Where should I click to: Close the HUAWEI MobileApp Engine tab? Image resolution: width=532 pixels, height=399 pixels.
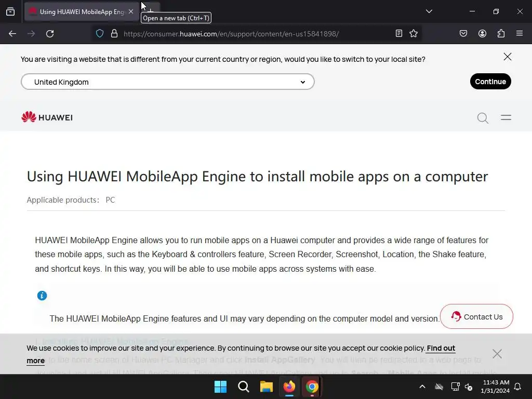(x=131, y=11)
